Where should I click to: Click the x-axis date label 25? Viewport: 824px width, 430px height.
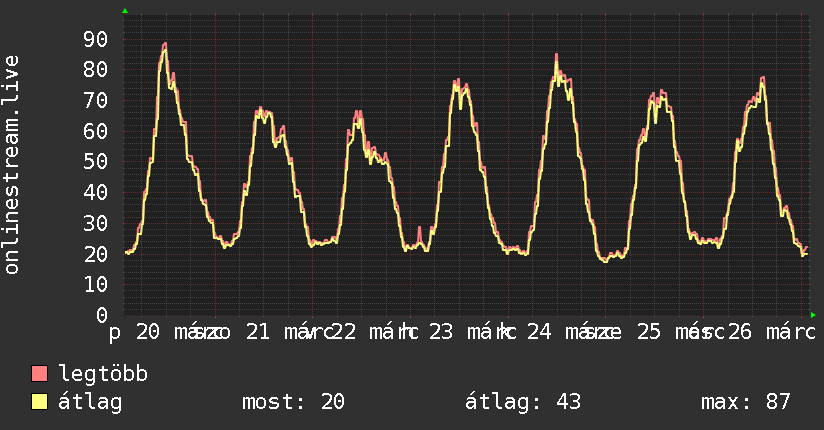tap(649, 332)
